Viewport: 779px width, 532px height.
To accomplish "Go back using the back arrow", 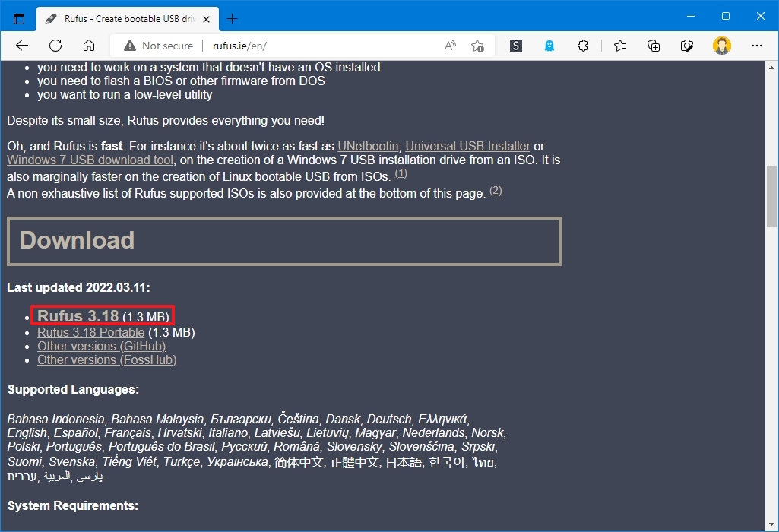I will coord(22,46).
